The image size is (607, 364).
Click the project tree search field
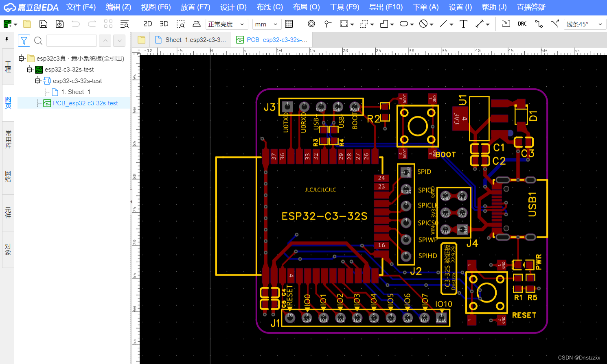pos(72,41)
